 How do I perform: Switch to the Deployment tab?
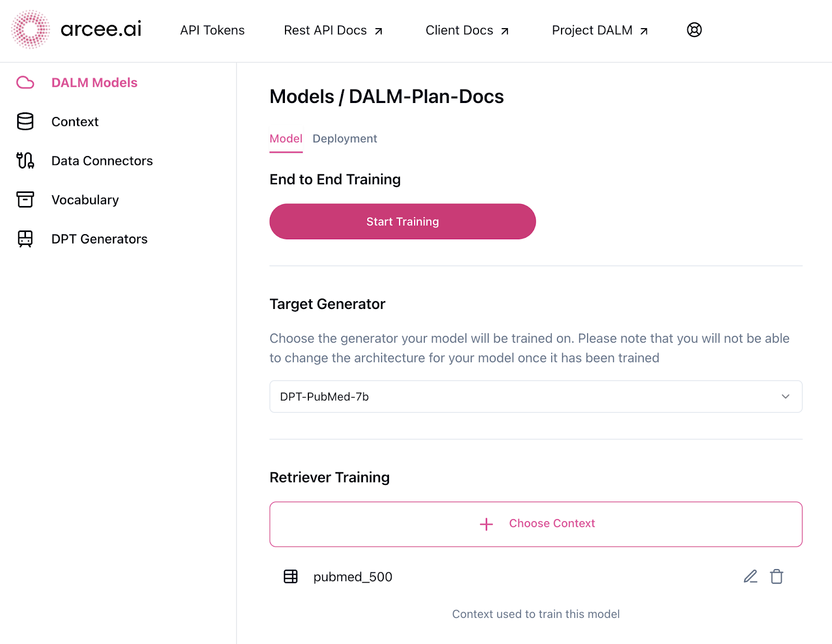click(344, 138)
